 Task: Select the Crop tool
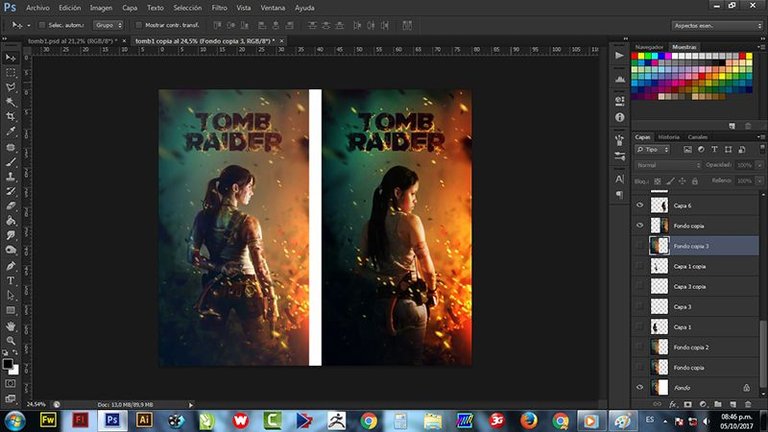pyautogui.click(x=10, y=117)
